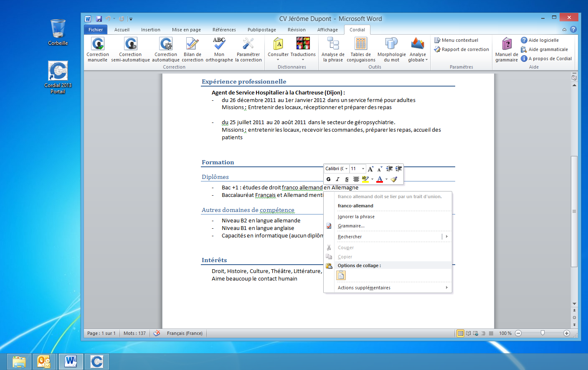This screenshot has width=588, height=370.
Task: Click word count Mots : 137
Action: click(134, 333)
